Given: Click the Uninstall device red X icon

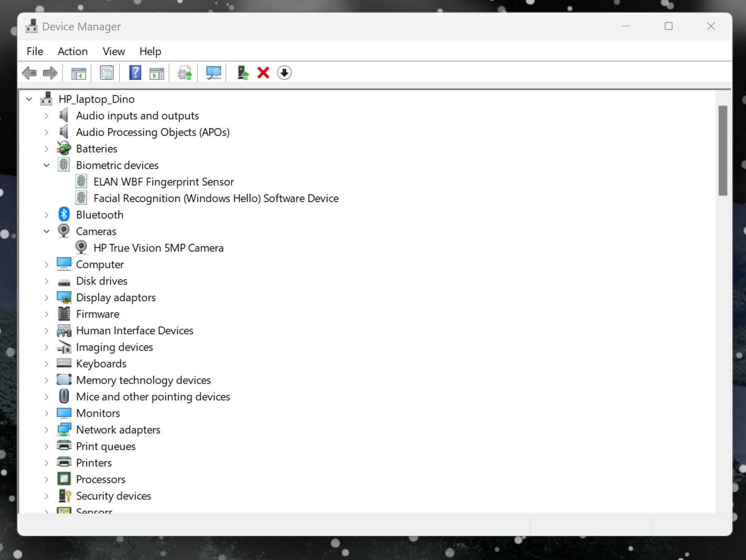Looking at the screenshot, I should [263, 72].
